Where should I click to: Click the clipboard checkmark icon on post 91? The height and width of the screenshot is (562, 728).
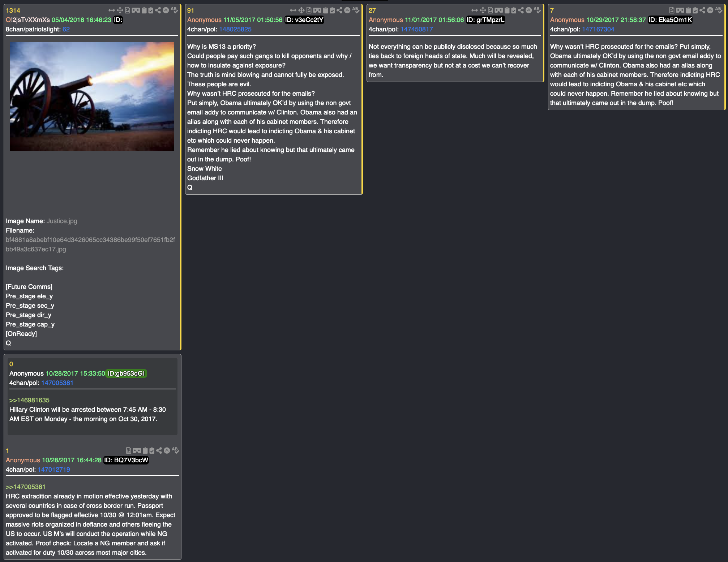tap(333, 10)
